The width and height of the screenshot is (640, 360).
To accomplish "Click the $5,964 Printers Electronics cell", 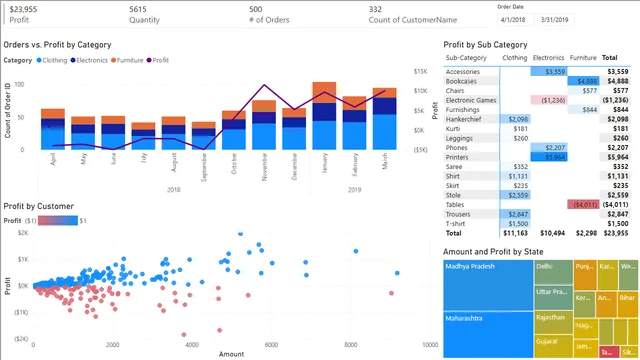I will tap(549, 157).
